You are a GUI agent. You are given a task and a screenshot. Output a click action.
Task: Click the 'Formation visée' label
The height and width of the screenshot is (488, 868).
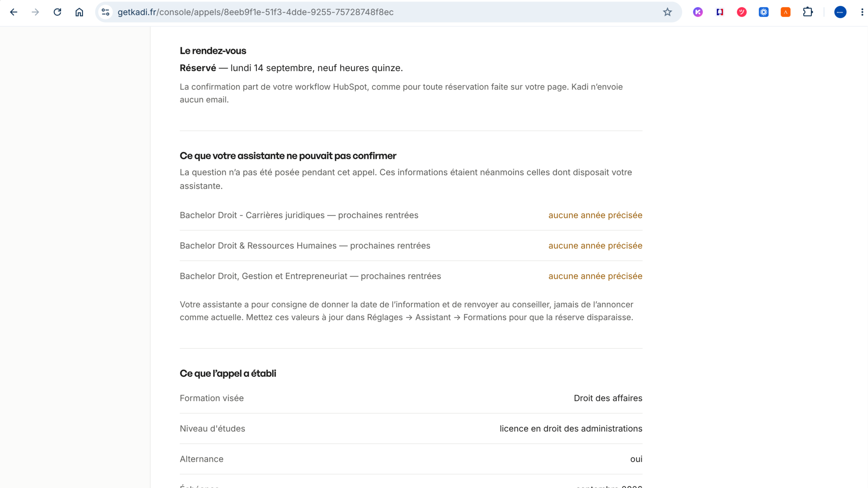coord(212,398)
